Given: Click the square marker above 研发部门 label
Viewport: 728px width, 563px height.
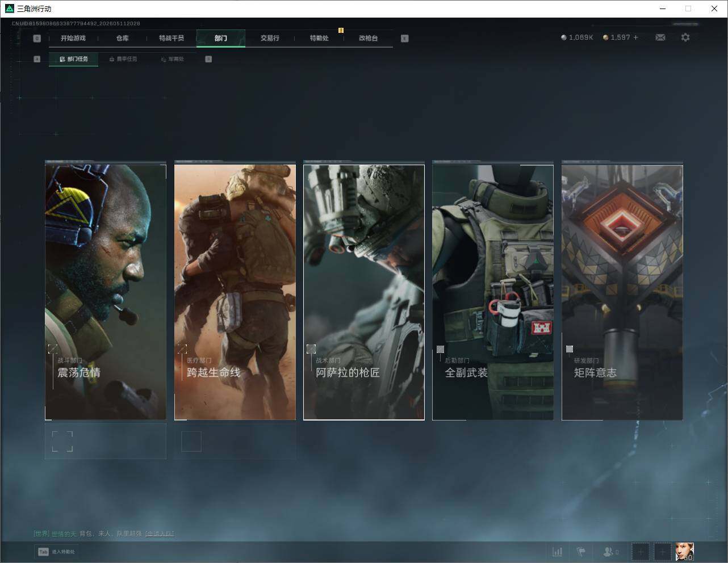Looking at the screenshot, I should click(x=570, y=349).
